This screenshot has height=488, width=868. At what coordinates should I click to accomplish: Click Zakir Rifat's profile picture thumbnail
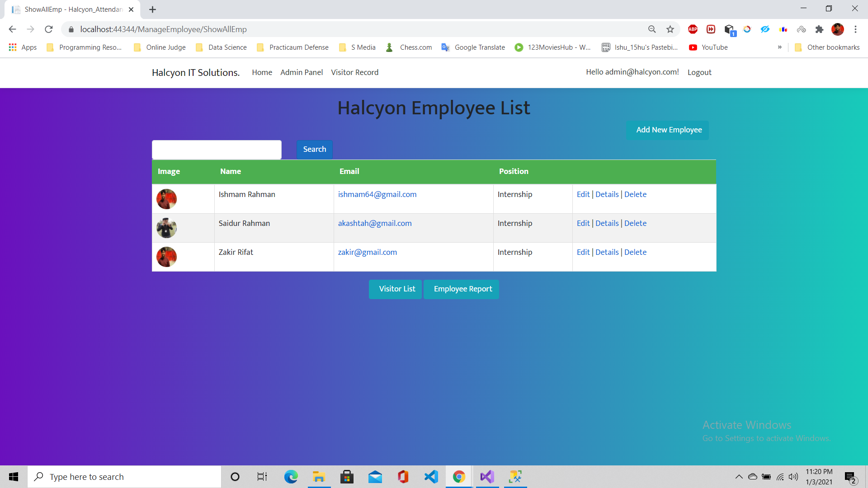click(166, 257)
